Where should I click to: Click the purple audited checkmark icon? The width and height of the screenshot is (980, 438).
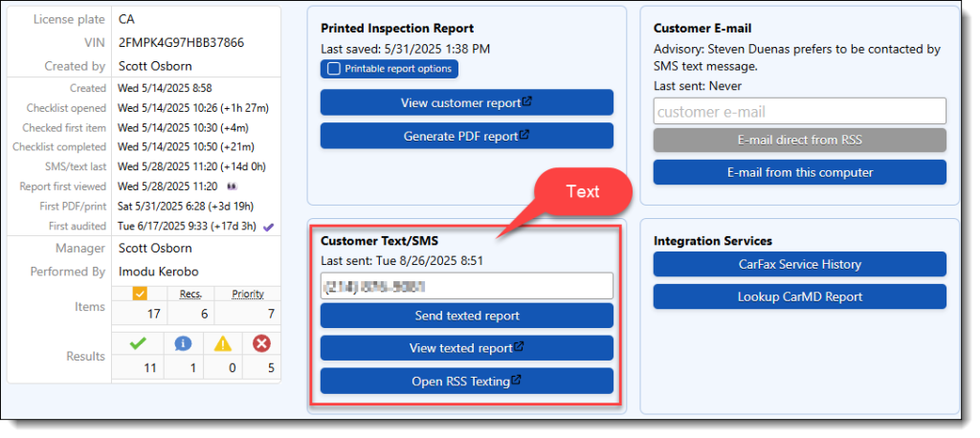(x=269, y=227)
